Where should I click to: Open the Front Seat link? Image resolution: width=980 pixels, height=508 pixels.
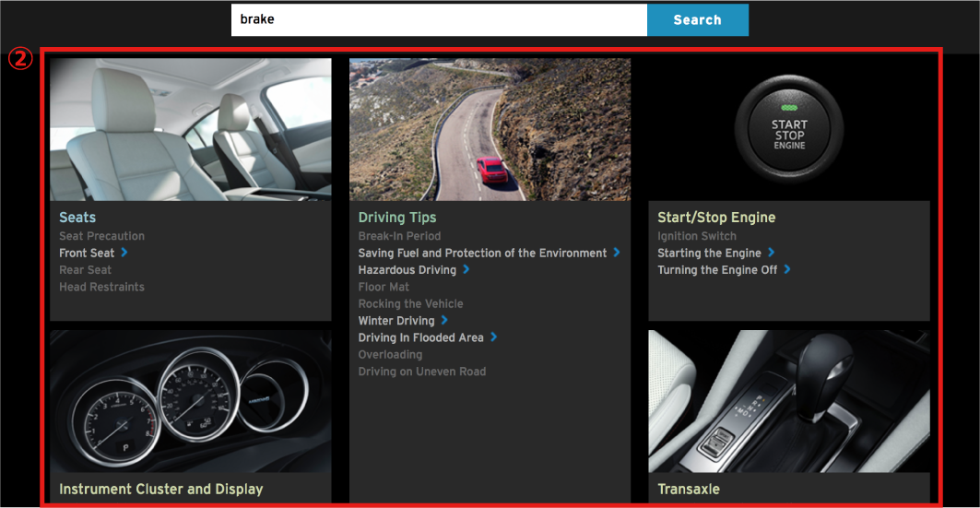pyautogui.click(x=87, y=254)
